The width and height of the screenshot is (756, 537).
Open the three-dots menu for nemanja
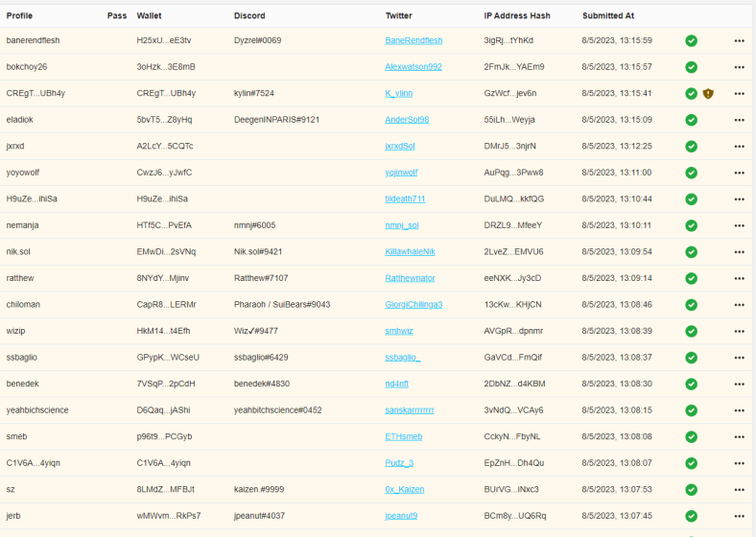tap(739, 225)
